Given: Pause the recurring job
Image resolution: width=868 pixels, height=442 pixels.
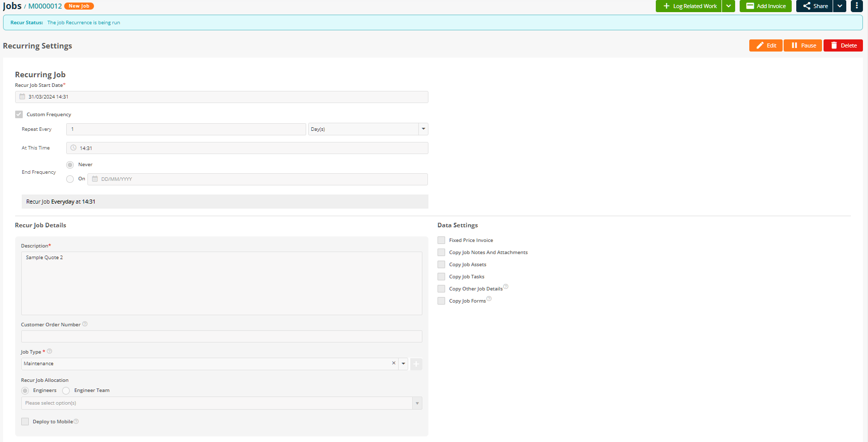Looking at the screenshot, I should click(803, 45).
